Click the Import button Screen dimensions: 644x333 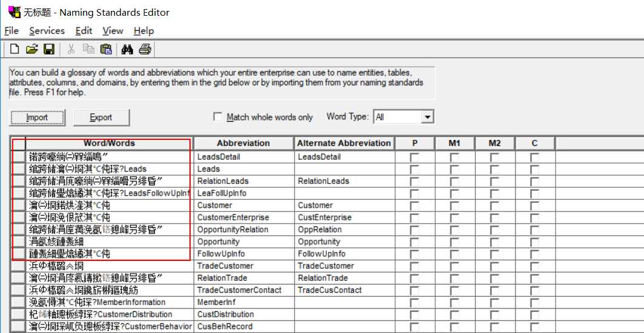[37, 117]
